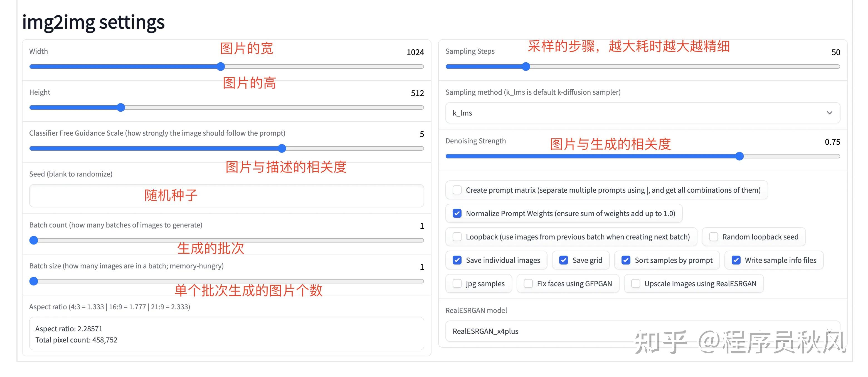The width and height of the screenshot is (868, 377).
Task: Click in the Seed input field
Action: tap(226, 195)
